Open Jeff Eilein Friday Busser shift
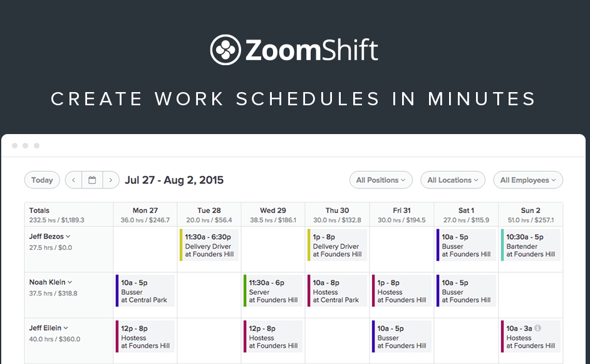Screen dimensions: 590x364 tap(401, 336)
